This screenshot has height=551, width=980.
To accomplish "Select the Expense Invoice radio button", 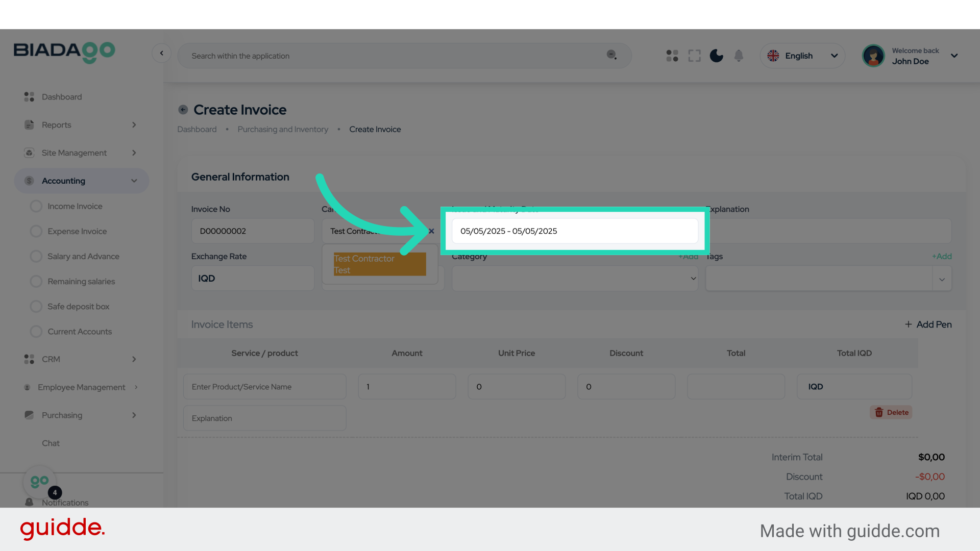I will pos(36,231).
